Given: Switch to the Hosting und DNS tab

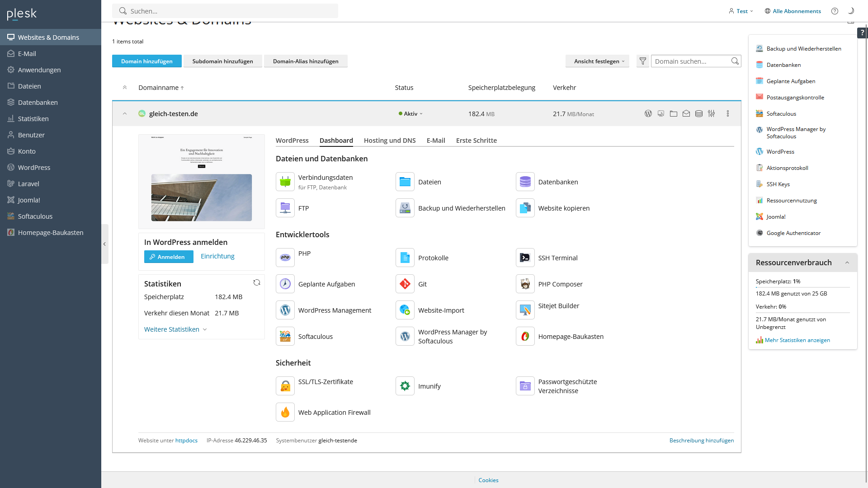Looking at the screenshot, I should (x=389, y=141).
